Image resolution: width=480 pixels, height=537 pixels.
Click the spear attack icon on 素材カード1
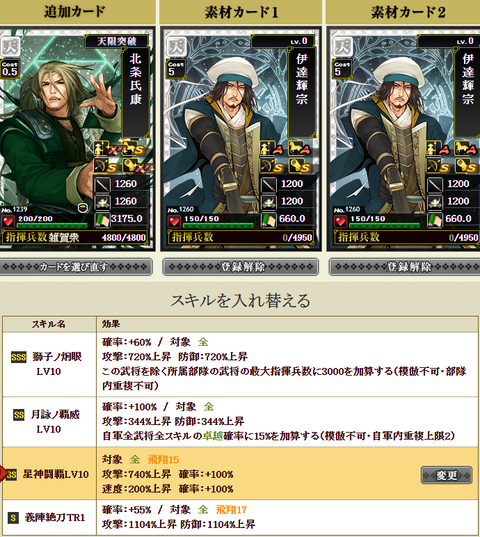tap(269, 184)
